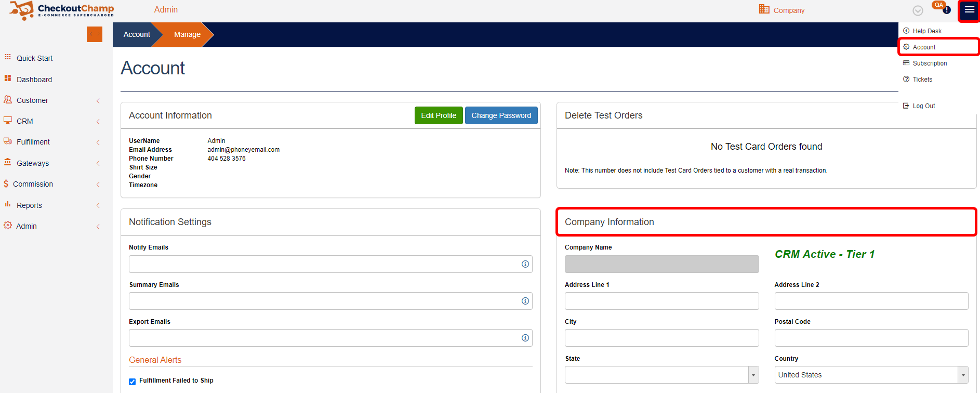
Task: Uncheck Fulfillment Failed to Ship checkbox
Action: pos(133,382)
